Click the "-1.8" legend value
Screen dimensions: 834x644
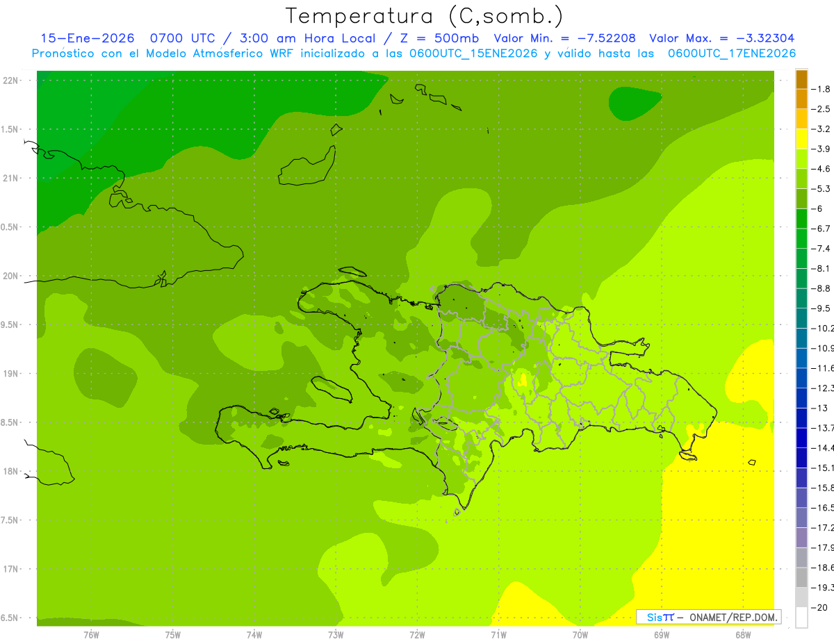pyautogui.click(x=821, y=89)
